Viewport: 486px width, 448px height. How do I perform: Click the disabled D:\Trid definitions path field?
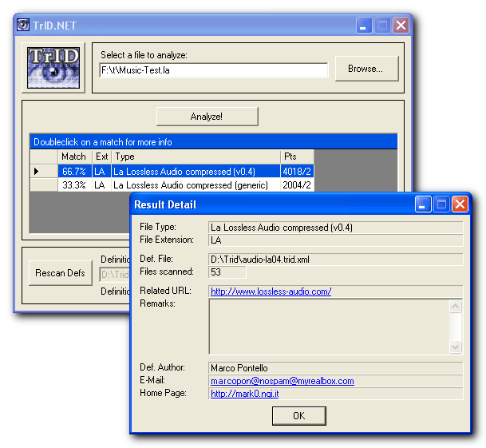[x=114, y=274]
